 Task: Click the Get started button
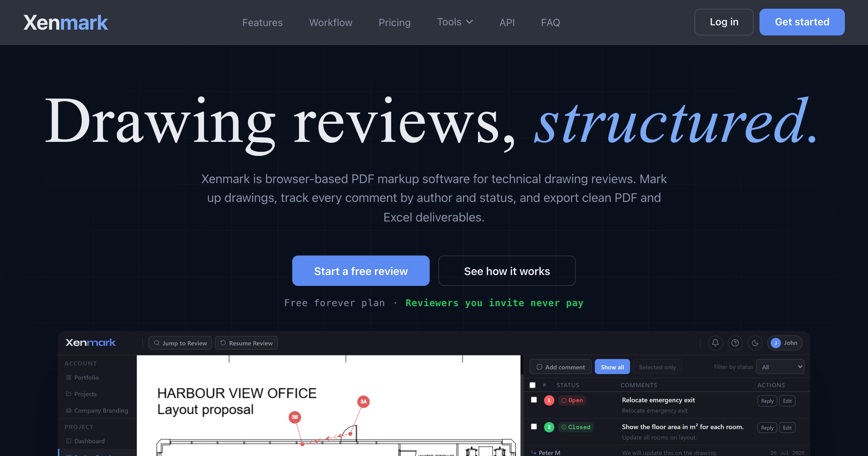coord(802,22)
